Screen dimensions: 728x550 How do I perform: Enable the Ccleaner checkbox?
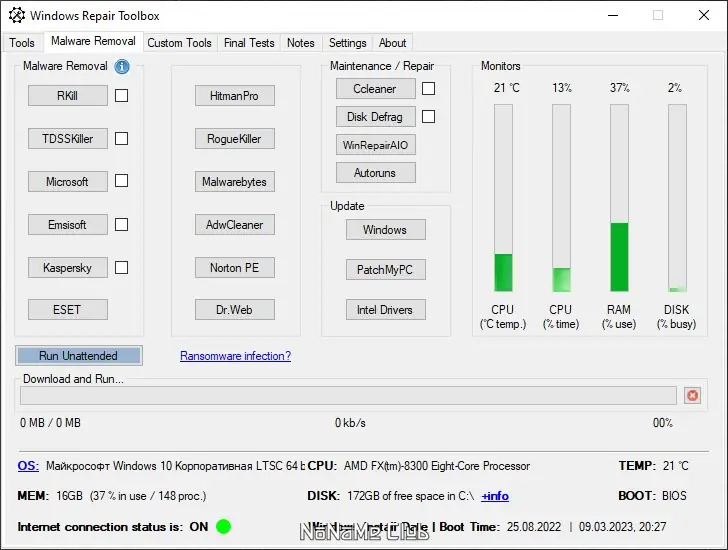pyautogui.click(x=429, y=88)
